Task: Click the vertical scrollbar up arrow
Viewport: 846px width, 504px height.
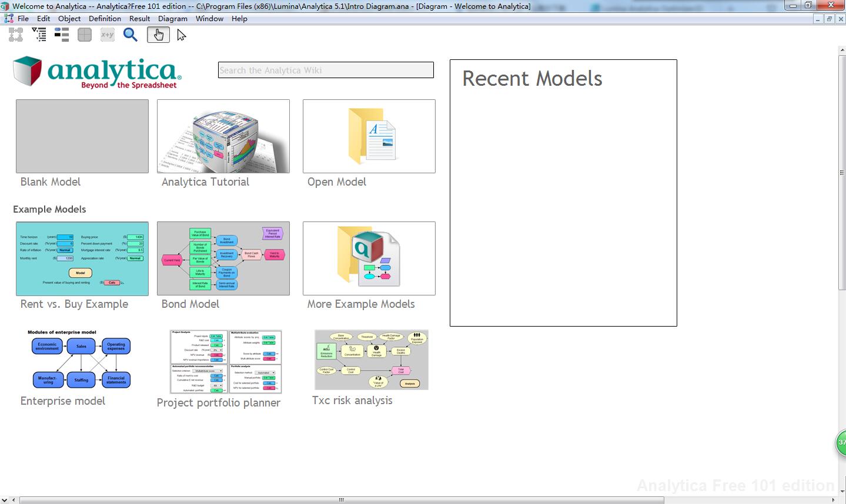Action: click(x=842, y=51)
